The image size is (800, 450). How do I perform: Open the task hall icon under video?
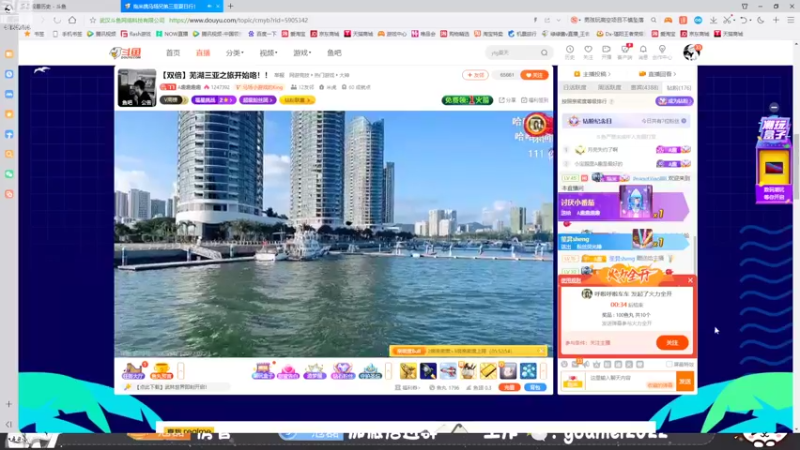click(134, 370)
